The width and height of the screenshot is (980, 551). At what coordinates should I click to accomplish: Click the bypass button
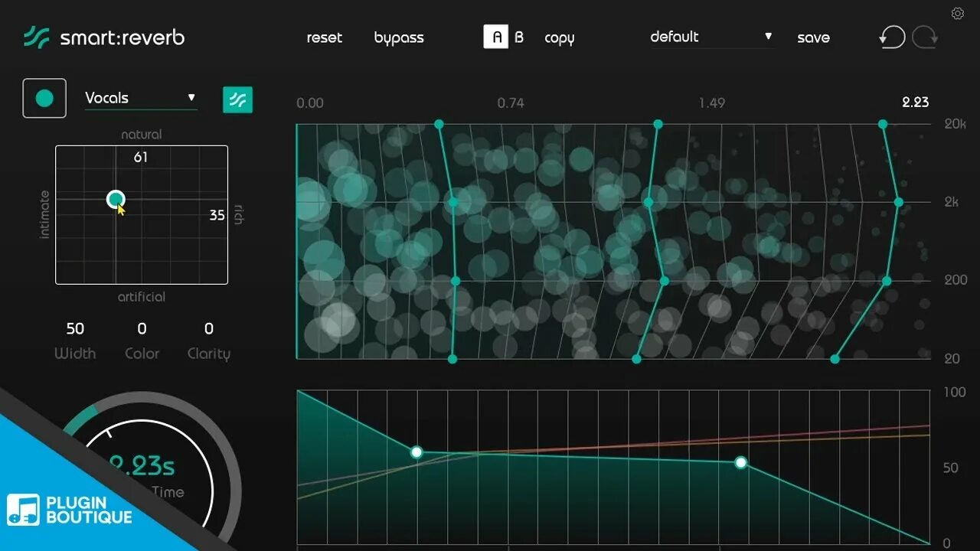399,37
